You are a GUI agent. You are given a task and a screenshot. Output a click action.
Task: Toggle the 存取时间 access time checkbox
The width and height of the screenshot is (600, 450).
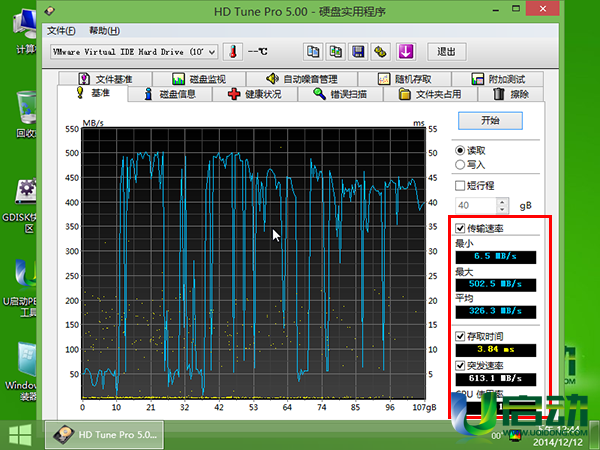(x=460, y=336)
